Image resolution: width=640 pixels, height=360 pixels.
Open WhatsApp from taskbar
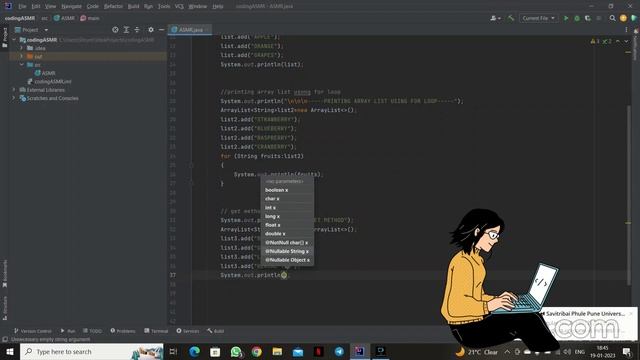(236, 351)
